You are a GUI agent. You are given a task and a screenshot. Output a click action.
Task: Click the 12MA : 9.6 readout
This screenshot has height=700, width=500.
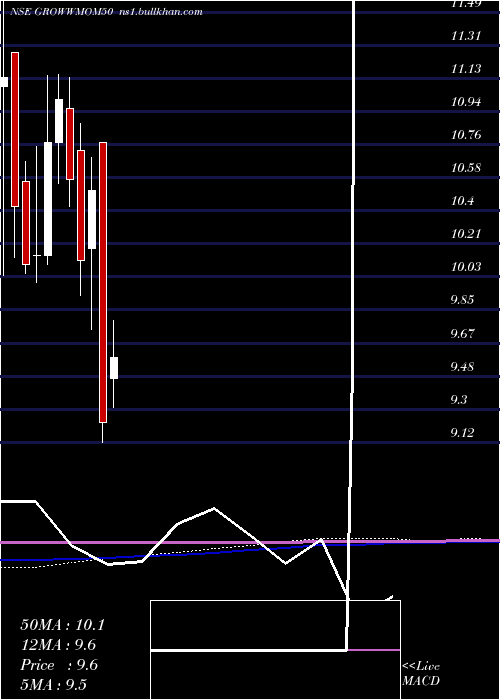pos(58,645)
